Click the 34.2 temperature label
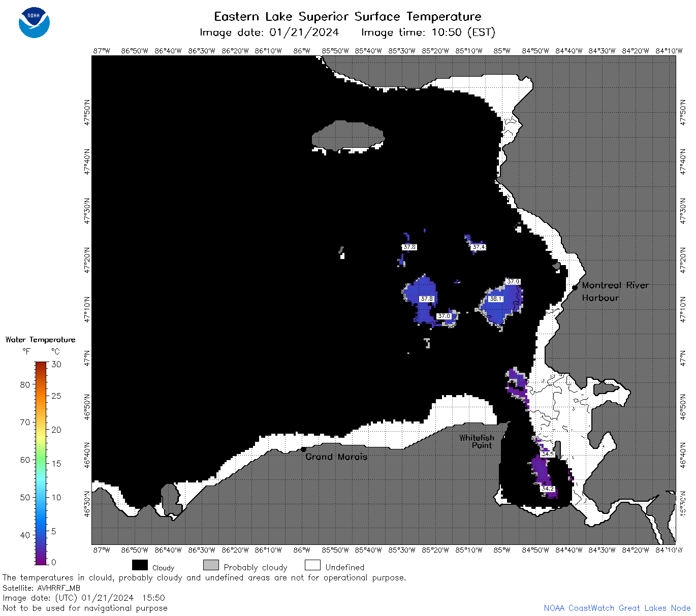Image resolution: width=696 pixels, height=616 pixels. pos(548,489)
